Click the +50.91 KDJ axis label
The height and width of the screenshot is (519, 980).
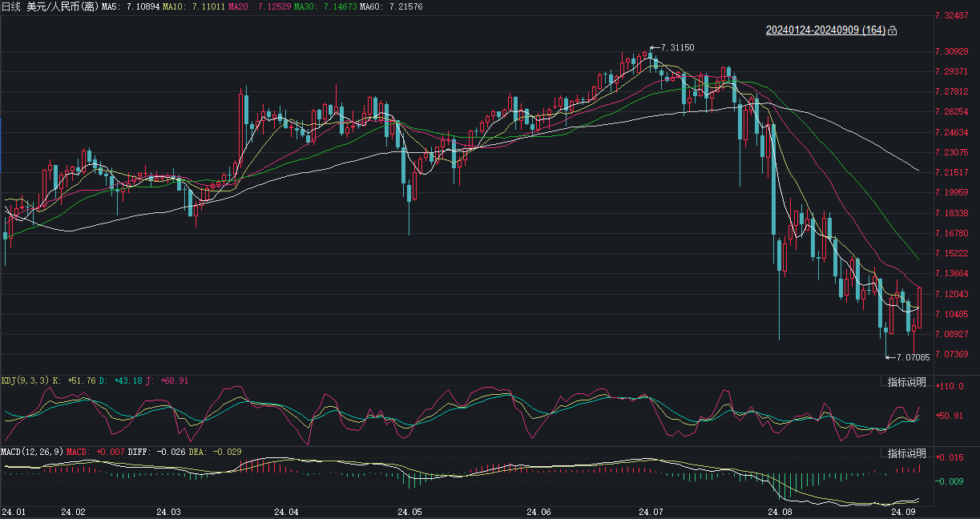949,416
